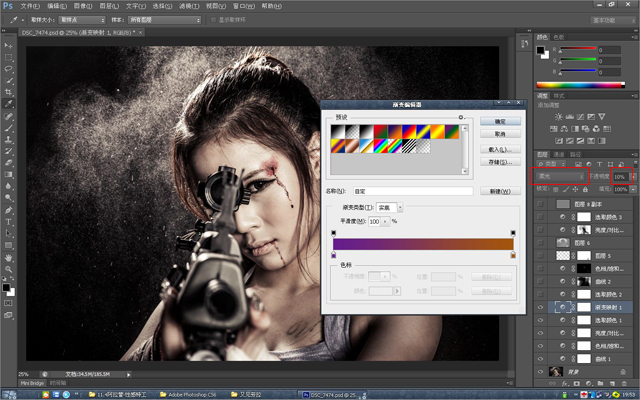Select the Clone Stamp tool
Screen dimensions: 640x400
tap(9, 139)
